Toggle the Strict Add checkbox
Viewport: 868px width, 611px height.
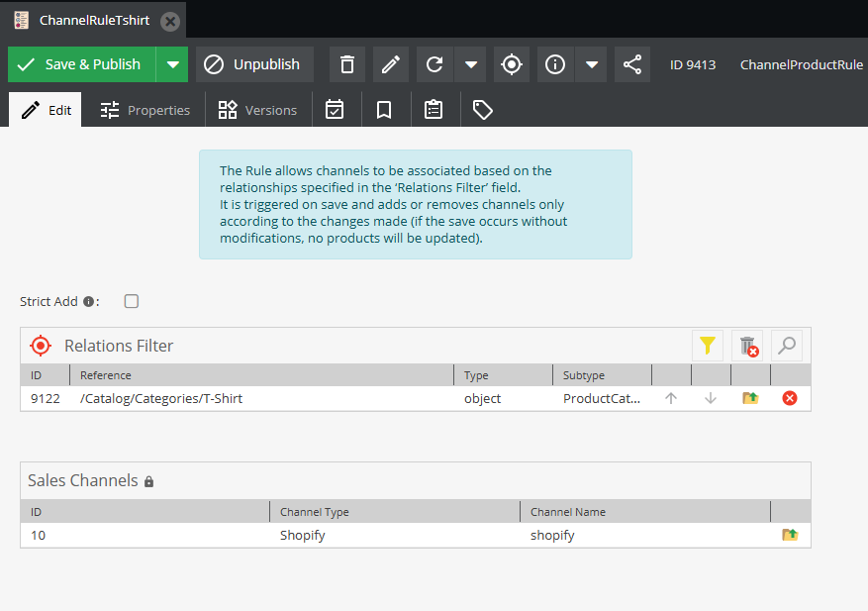click(x=132, y=301)
